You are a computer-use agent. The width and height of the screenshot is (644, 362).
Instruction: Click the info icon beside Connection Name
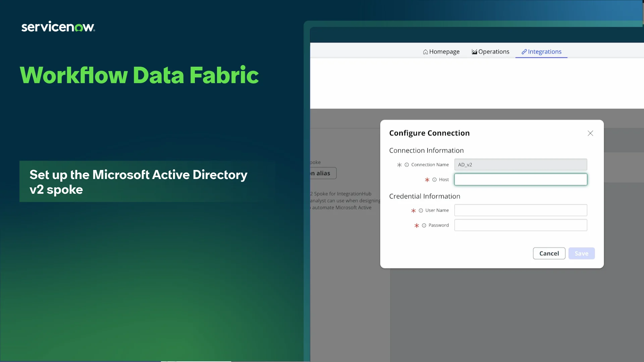tap(407, 165)
